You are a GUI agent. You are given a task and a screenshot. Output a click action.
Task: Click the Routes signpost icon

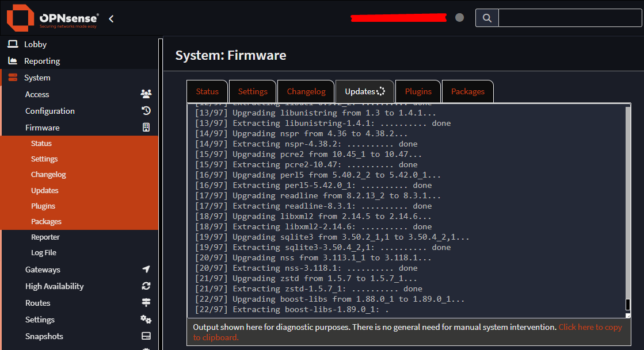[146, 302]
